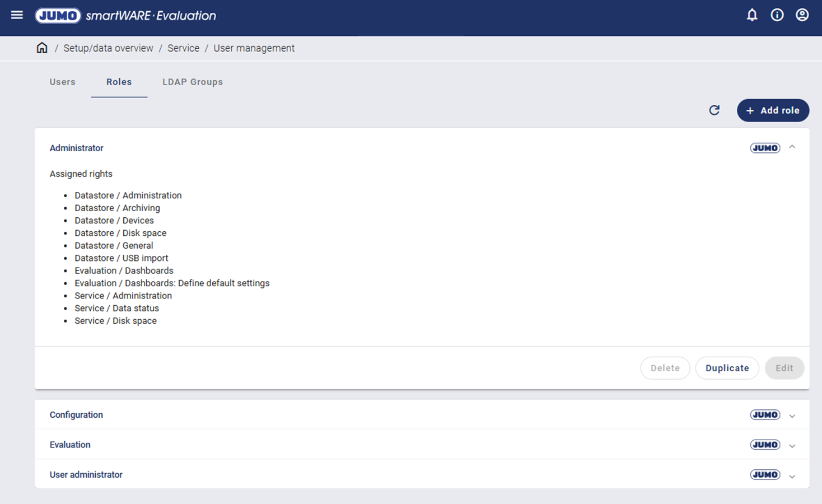The height and width of the screenshot is (504, 822).
Task: Open the hamburger navigation menu
Action: pos(17,15)
